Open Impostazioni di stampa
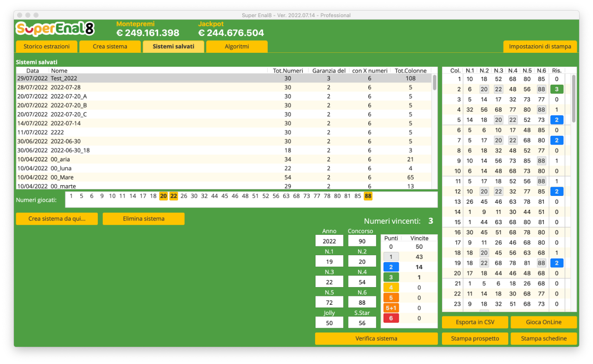Screen dimensions: 593x364 540,46
